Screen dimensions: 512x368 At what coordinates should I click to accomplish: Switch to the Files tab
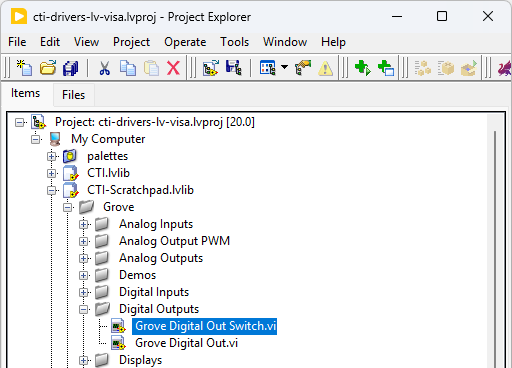pos(73,95)
